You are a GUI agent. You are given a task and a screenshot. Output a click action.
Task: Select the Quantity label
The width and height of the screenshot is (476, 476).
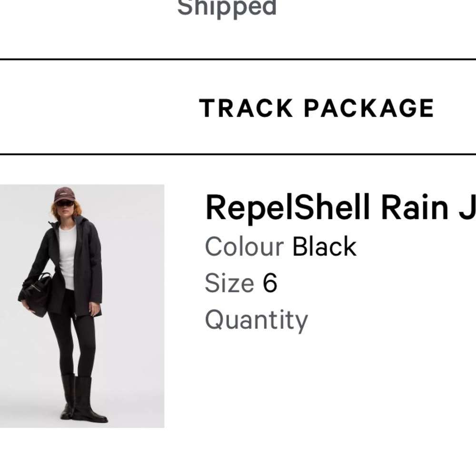256,319
